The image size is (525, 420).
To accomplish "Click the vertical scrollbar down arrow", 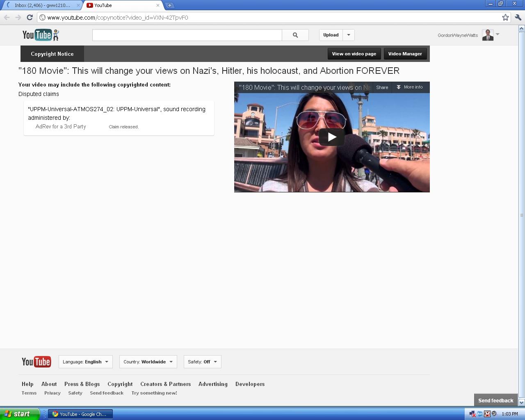I will 522,403.
